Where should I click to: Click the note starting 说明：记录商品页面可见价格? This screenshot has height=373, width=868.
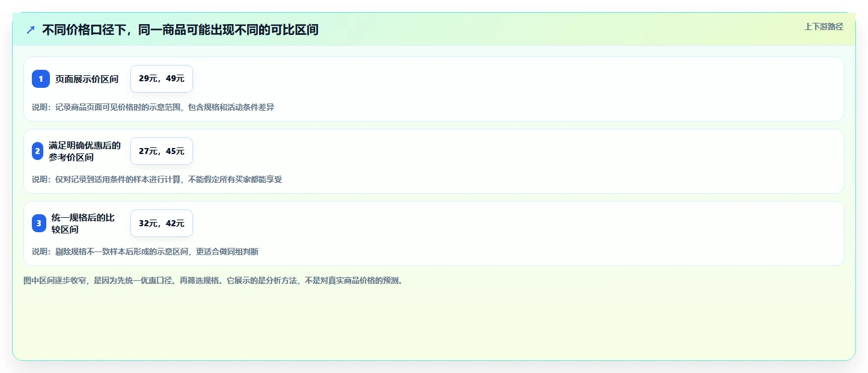153,107
